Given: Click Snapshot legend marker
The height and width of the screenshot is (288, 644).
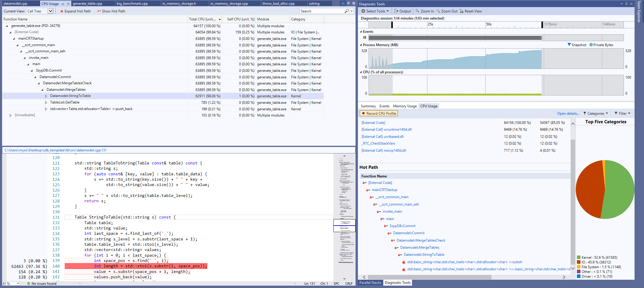Looking at the screenshot, I should 569,45.
